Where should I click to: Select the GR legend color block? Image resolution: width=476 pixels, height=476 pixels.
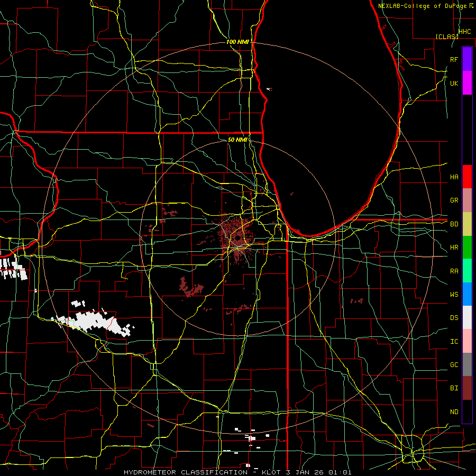[x=467, y=200]
